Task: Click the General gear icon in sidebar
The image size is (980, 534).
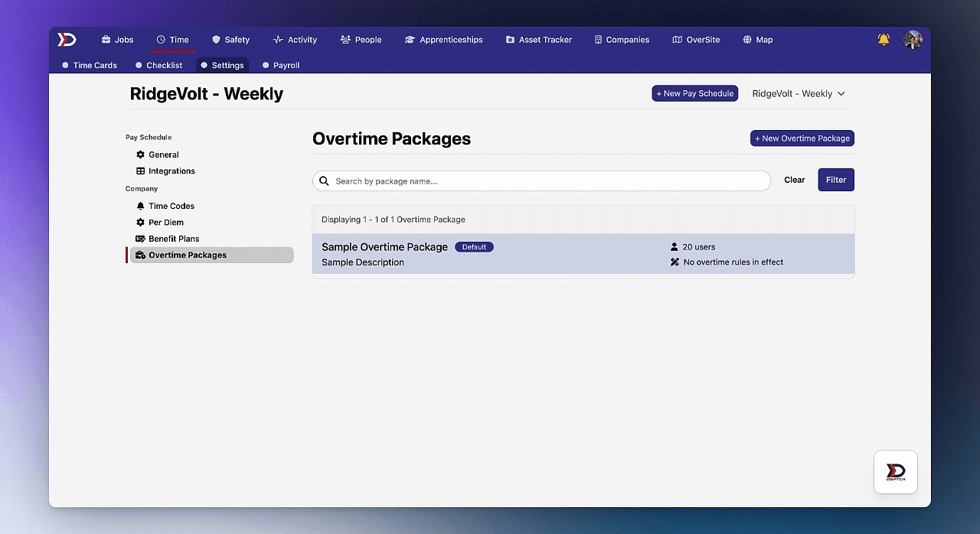Action: click(x=140, y=155)
